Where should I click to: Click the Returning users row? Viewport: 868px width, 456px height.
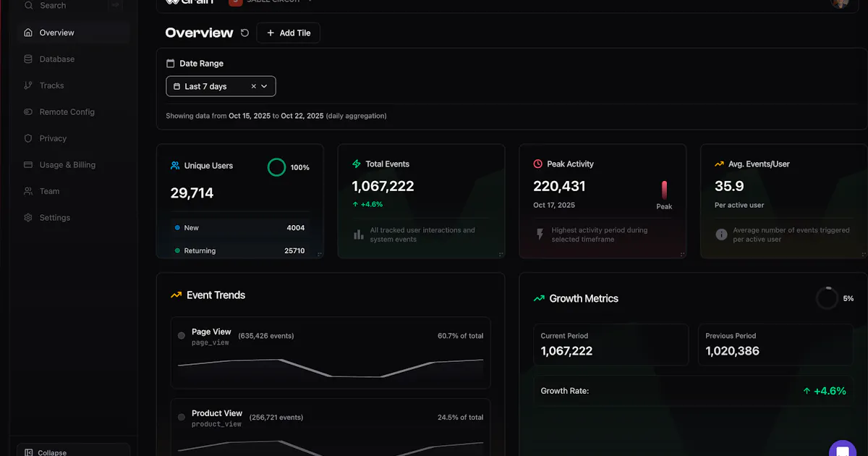pos(240,250)
